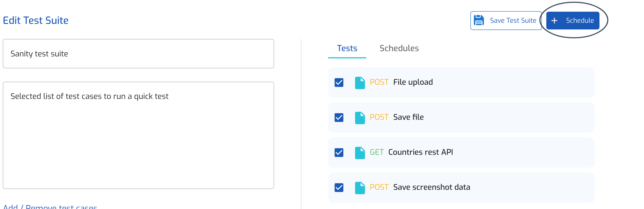
Task: Click the plus icon on Schedule button
Action: (x=554, y=21)
